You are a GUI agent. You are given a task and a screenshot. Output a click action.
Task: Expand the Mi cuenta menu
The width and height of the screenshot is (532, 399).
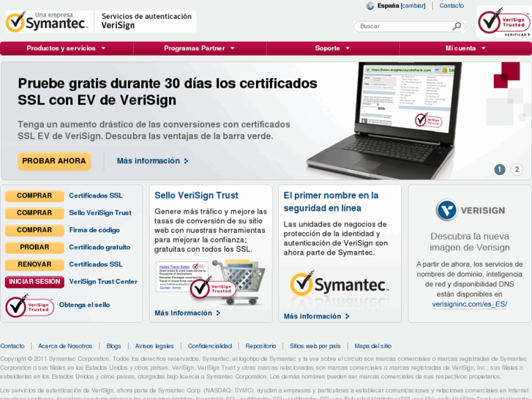tap(465, 48)
